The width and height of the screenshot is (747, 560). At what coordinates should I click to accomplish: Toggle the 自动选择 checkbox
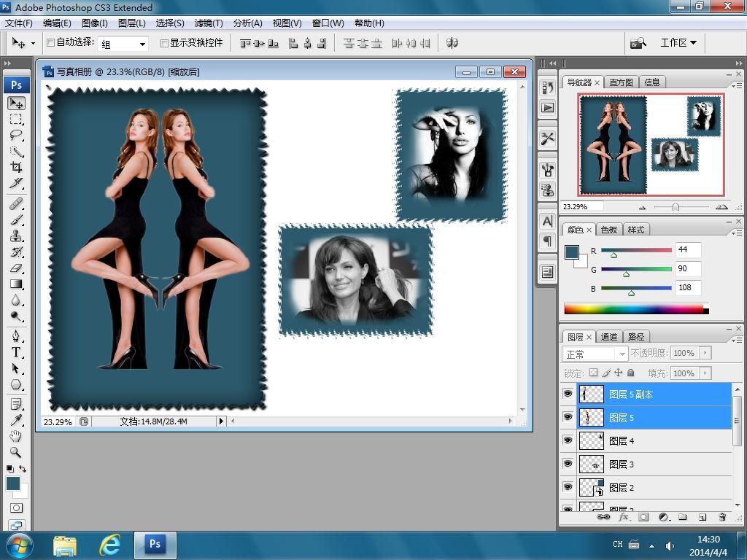(x=50, y=43)
